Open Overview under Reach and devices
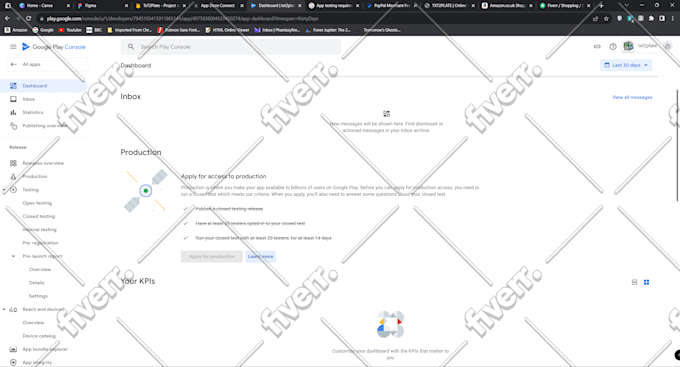Viewport: 680px width, 367px height. pyautogui.click(x=33, y=323)
